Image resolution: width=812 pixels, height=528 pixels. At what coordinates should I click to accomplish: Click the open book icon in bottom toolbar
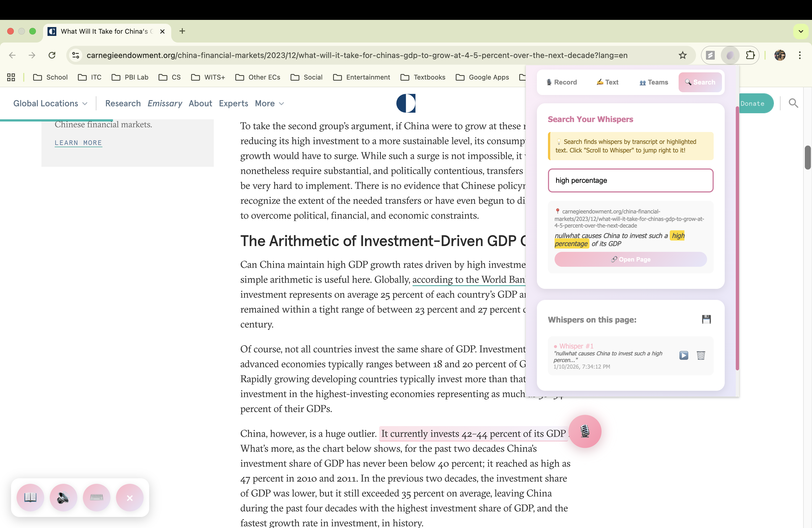[30, 497]
